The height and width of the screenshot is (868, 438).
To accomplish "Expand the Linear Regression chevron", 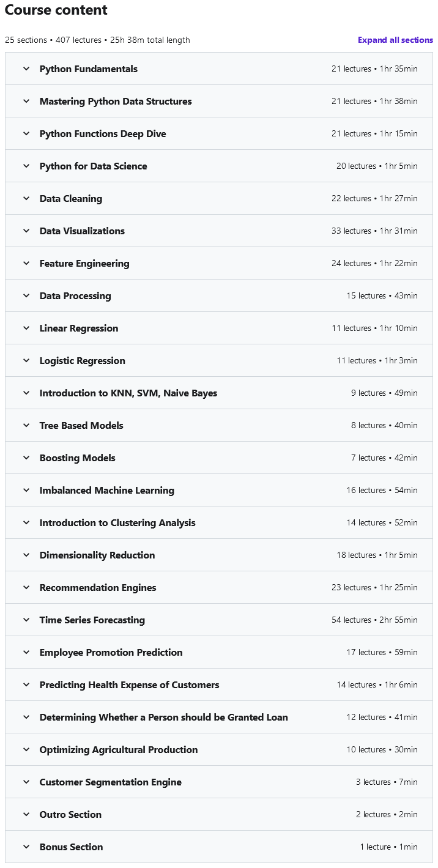I will click(26, 328).
